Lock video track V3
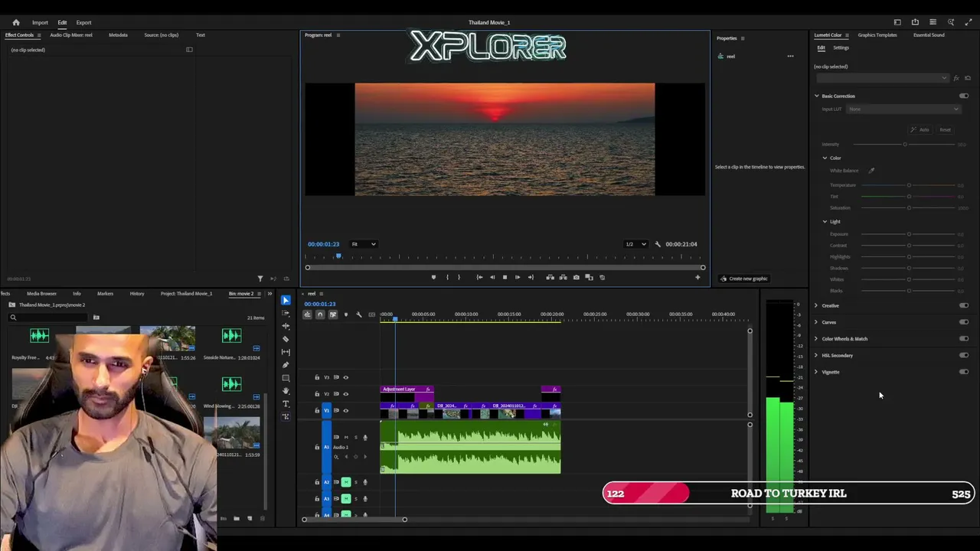 point(317,377)
